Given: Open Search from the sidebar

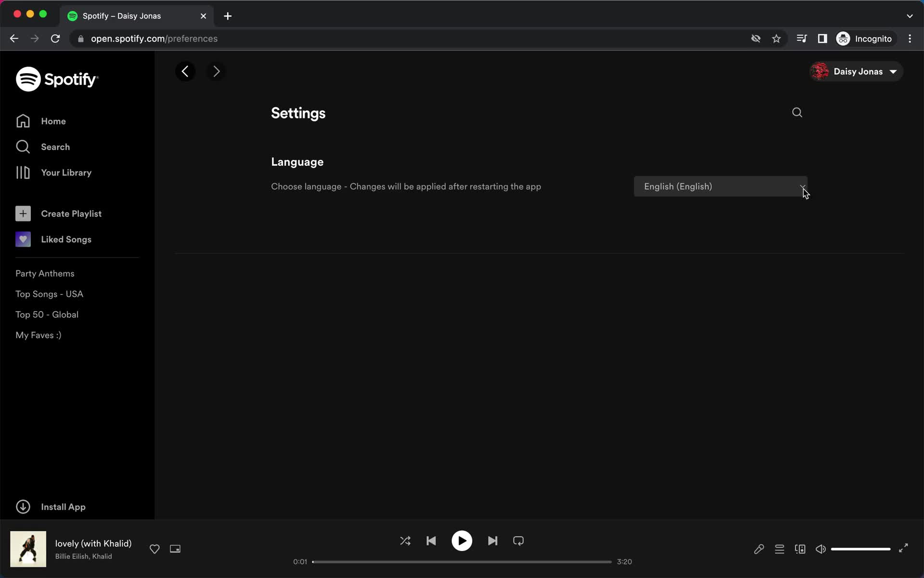Looking at the screenshot, I should pyautogui.click(x=42, y=147).
